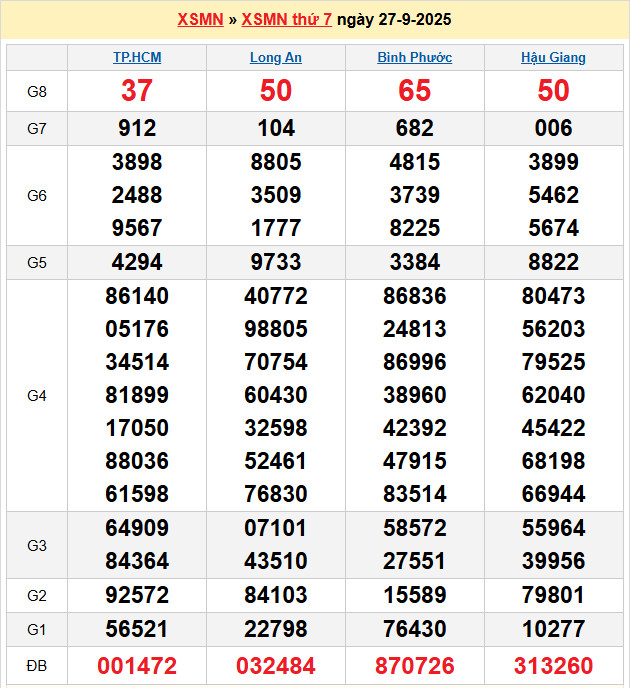Screen dimensions: 630x688
Task: Go to the Long An results link
Action: point(275,57)
